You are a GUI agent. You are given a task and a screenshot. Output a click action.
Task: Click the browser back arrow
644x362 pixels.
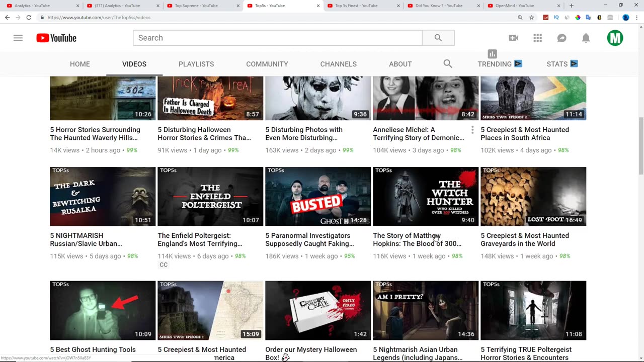pos(7,17)
